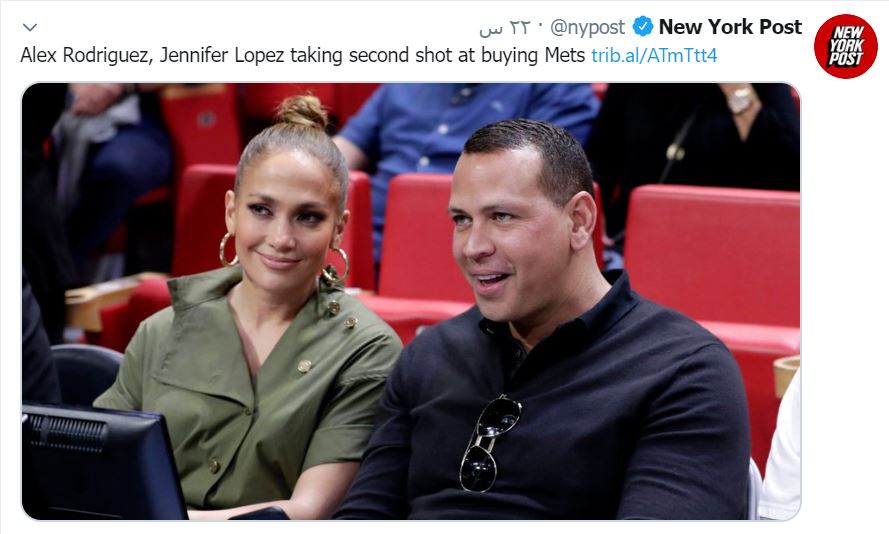889x534 pixels.
Task: Click the computer monitor in the photo corner
Action: pos(100,460)
